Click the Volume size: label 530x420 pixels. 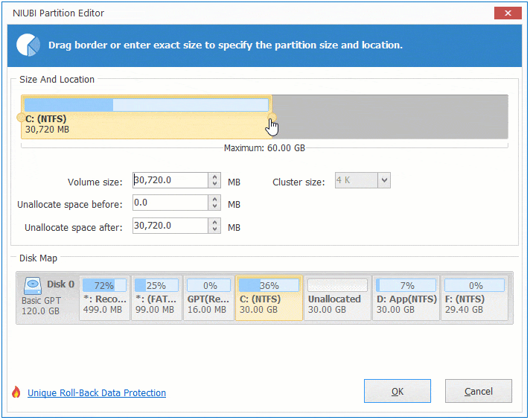(95, 182)
